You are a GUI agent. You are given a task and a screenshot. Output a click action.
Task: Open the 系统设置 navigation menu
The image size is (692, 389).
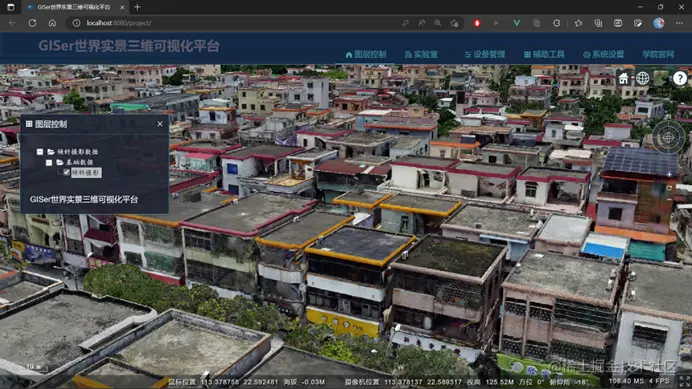[x=603, y=54]
